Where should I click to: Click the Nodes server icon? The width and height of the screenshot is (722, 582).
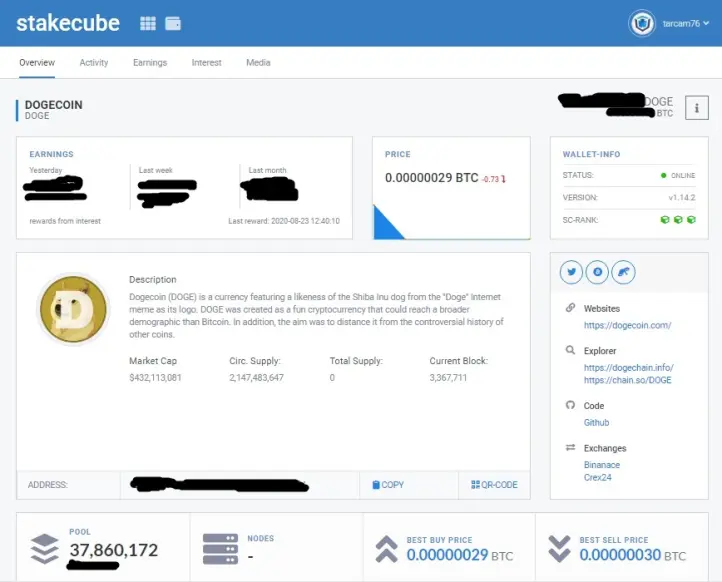pyautogui.click(x=221, y=549)
